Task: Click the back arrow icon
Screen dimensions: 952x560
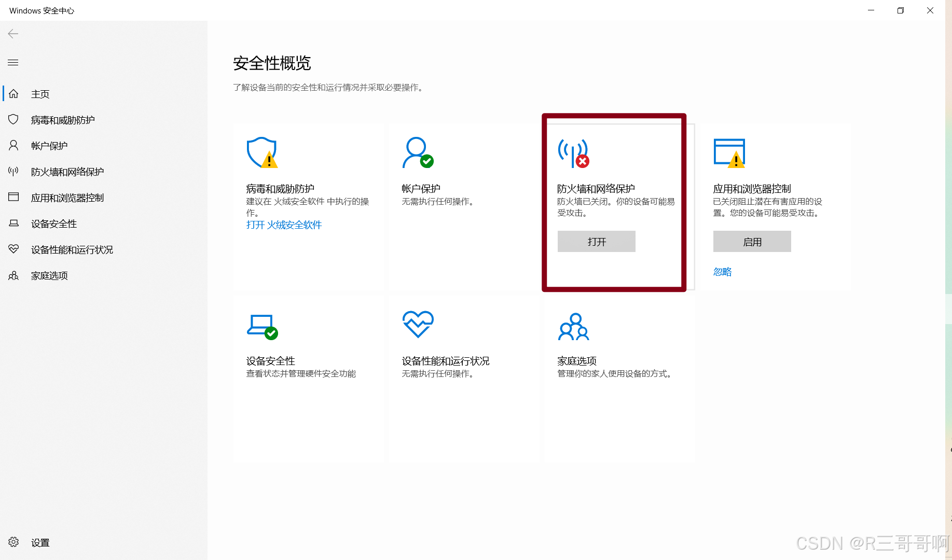Action: (x=13, y=34)
